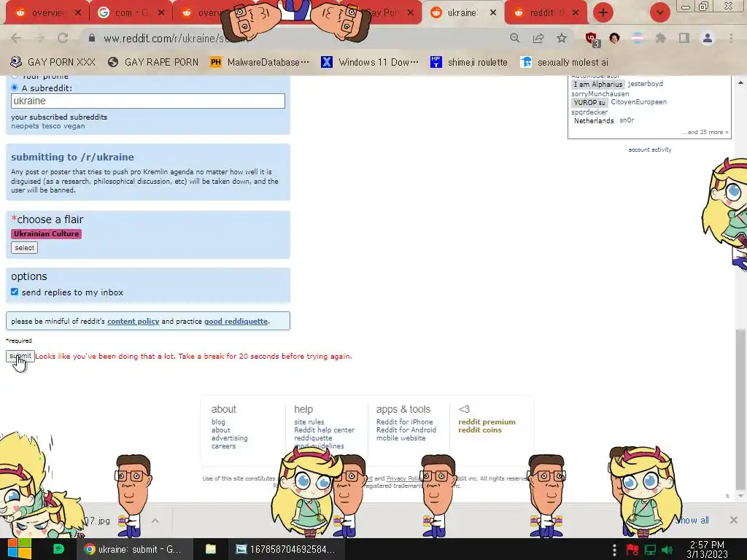Open the 'Reddit help center' footer link
The width and height of the screenshot is (747, 560).
click(x=325, y=430)
